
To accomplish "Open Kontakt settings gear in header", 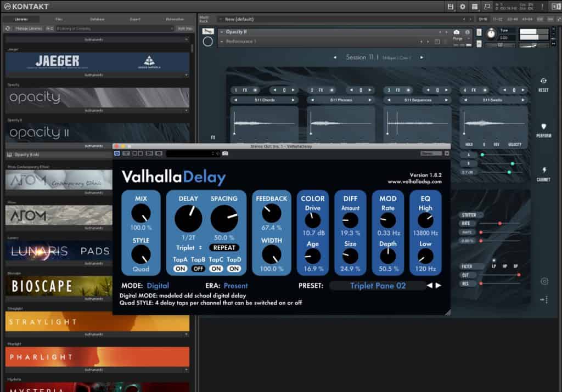I will pyautogui.click(x=462, y=7).
